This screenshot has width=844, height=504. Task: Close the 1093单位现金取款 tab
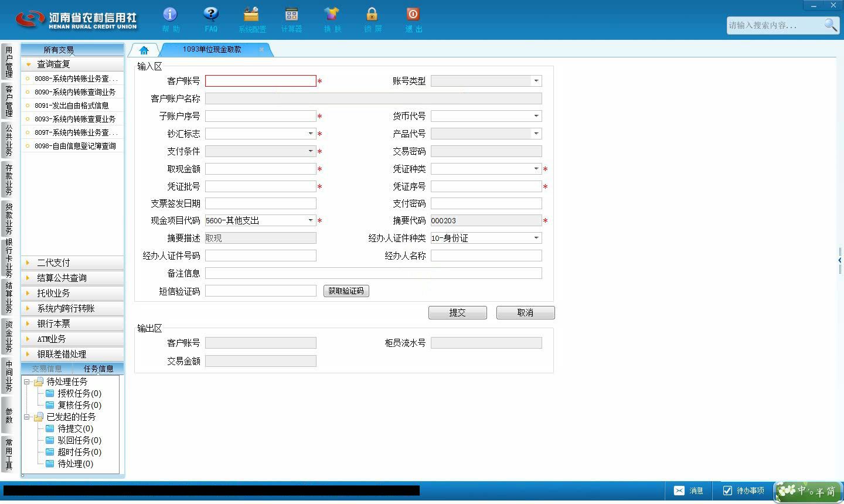coord(261,50)
